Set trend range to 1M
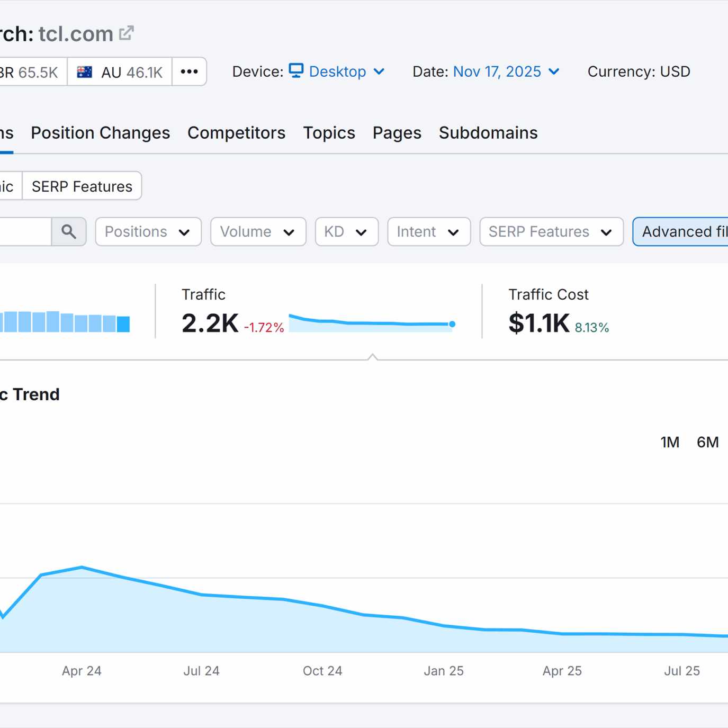Screen dimensions: 728x728 pos(670,442)
